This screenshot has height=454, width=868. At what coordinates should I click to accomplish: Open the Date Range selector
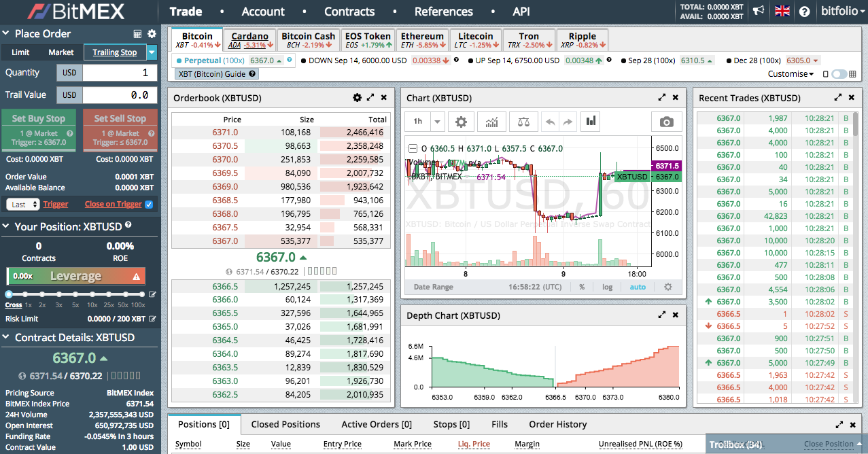(433, 287)
